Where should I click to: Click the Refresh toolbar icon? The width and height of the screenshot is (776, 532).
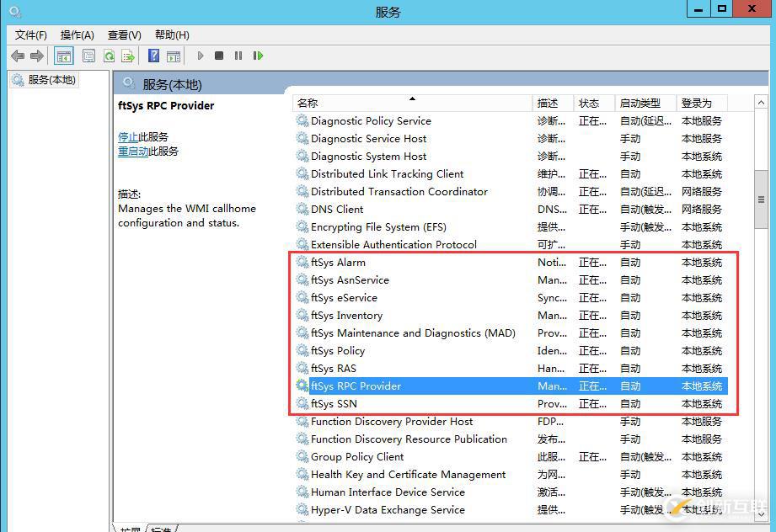click(x=109, y=56)
